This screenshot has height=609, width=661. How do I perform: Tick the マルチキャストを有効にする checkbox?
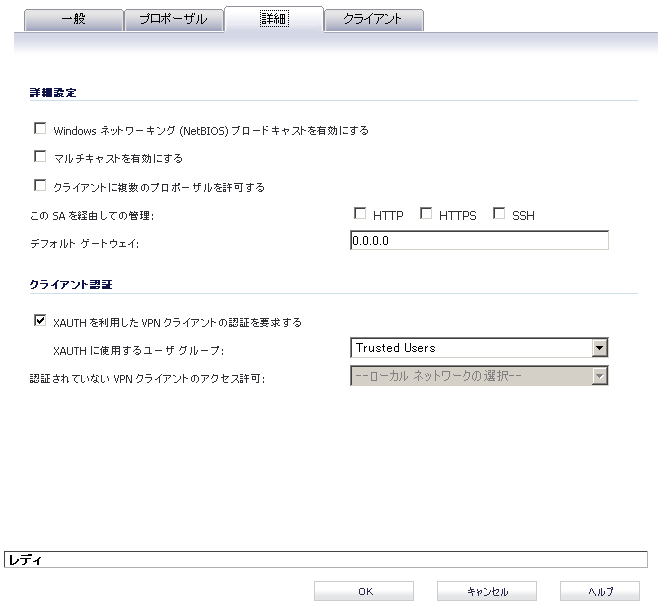pyautogui.click(x=40, y=157)
